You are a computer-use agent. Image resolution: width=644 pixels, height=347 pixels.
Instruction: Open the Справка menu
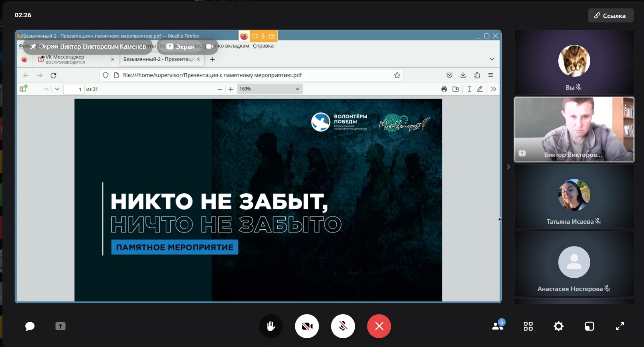pos(263,46)
